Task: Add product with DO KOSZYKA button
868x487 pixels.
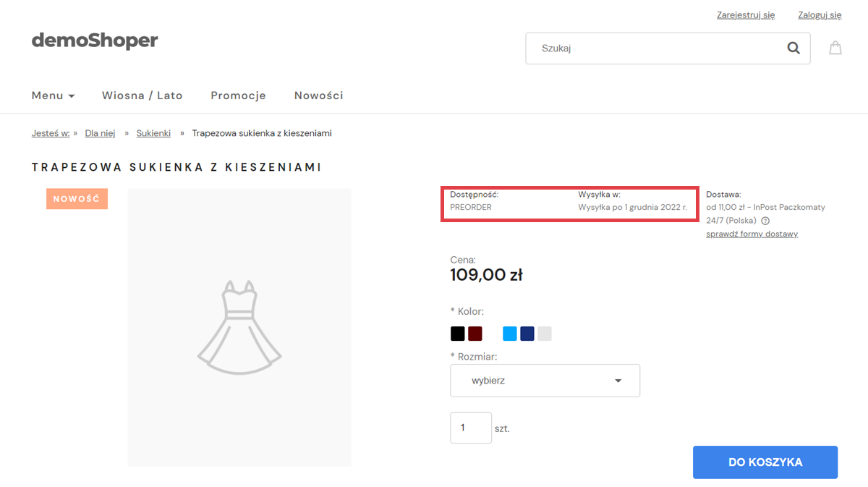Action: [765, 462]
